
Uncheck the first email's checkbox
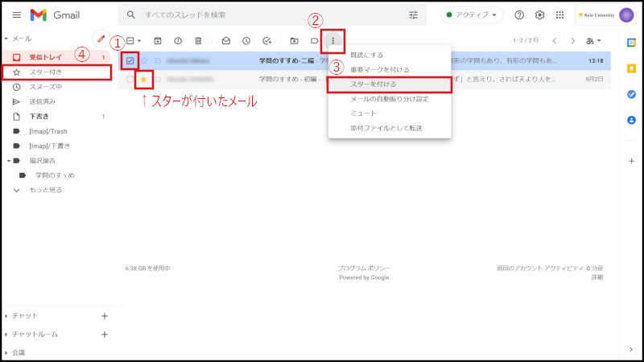click(130, 60)
